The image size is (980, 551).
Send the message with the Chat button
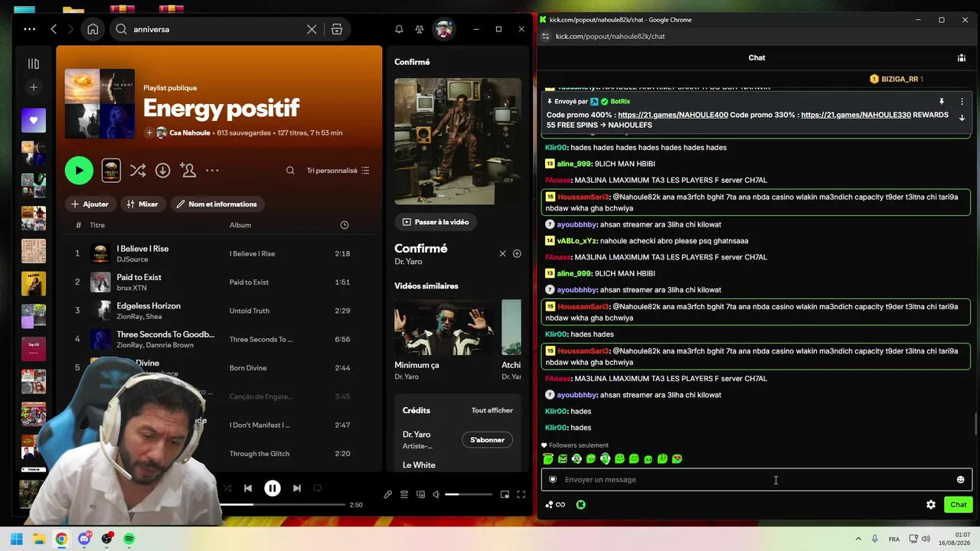tap(959, 505)
